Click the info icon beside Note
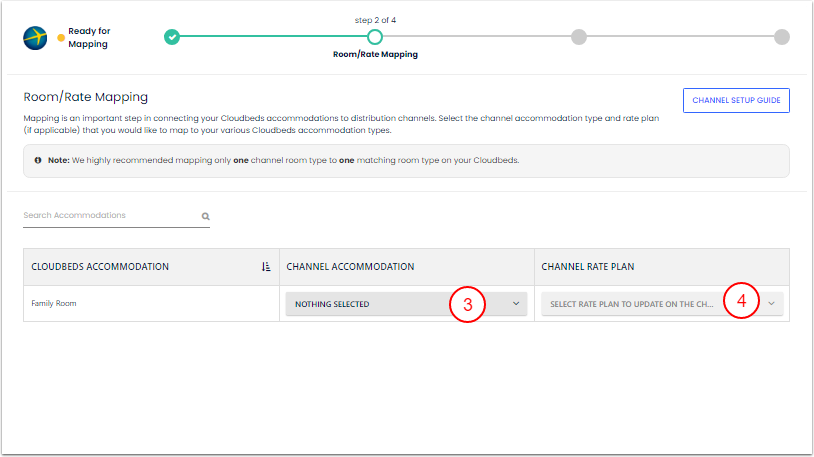Screen dimensions: 814x457 pyautogui.click(x=38, y=160)
